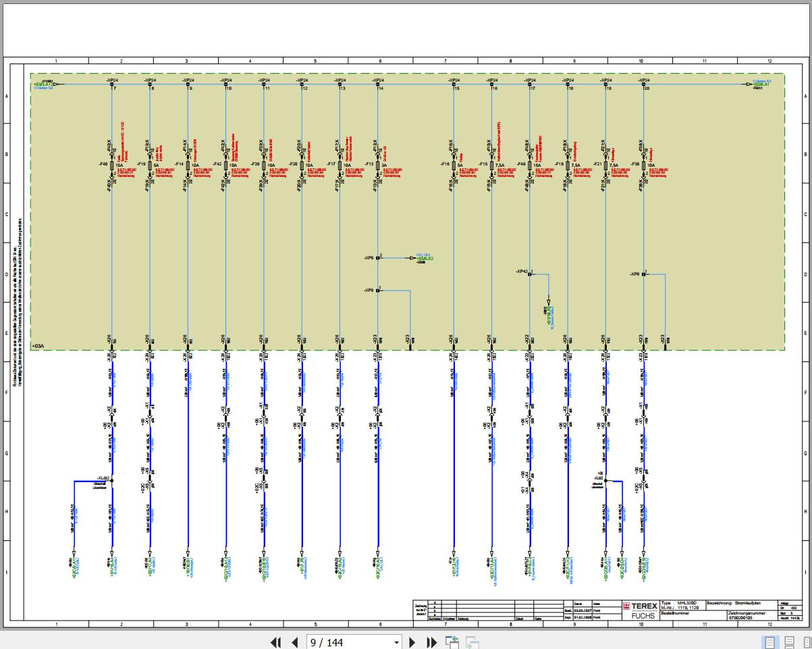The width and height of the screenshot is (812, 649).
Task: Click fuse label -F14
Action: (x=179, y=164)
